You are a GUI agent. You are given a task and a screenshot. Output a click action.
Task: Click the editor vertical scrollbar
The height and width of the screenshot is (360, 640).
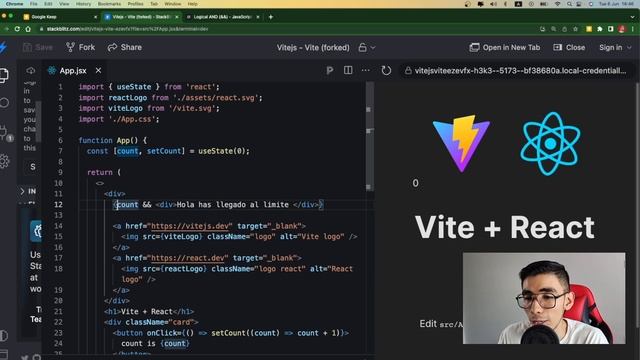coord(369,137)
